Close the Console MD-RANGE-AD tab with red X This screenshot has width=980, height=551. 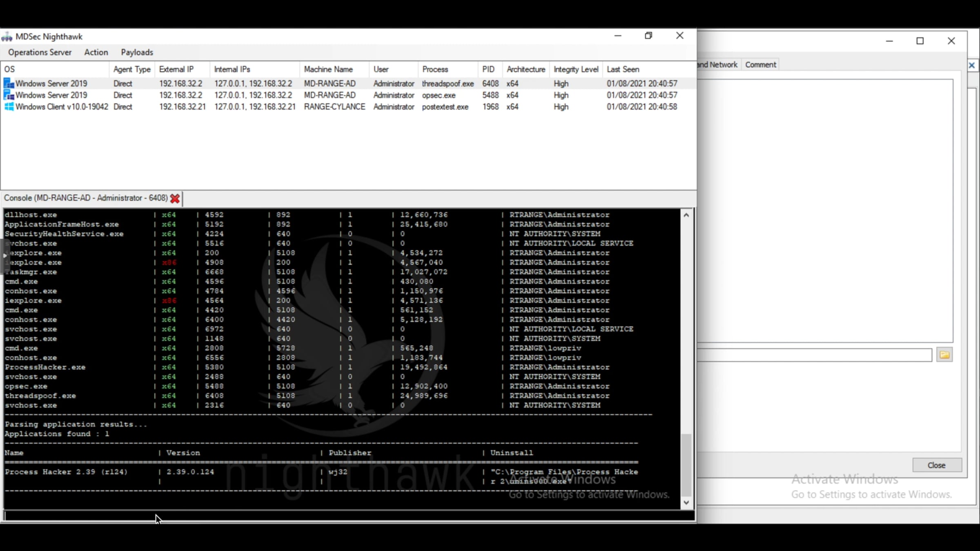[175, 198]
